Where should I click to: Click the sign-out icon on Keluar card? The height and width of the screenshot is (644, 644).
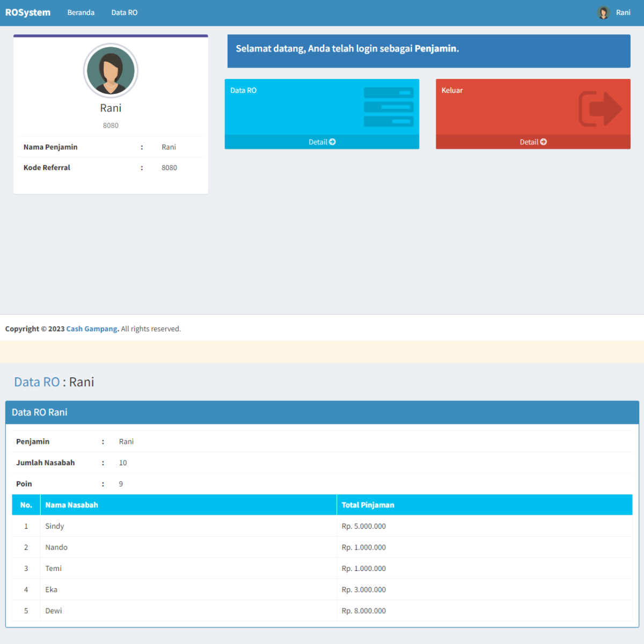click(600, 108)
